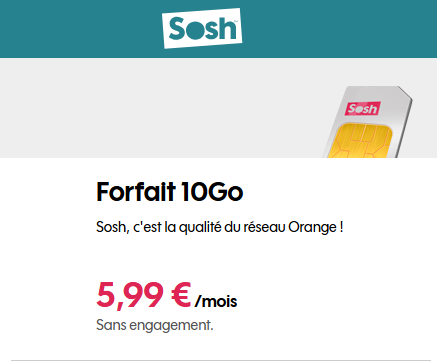Click the pink euro symbol

click(x=181, y=294)
